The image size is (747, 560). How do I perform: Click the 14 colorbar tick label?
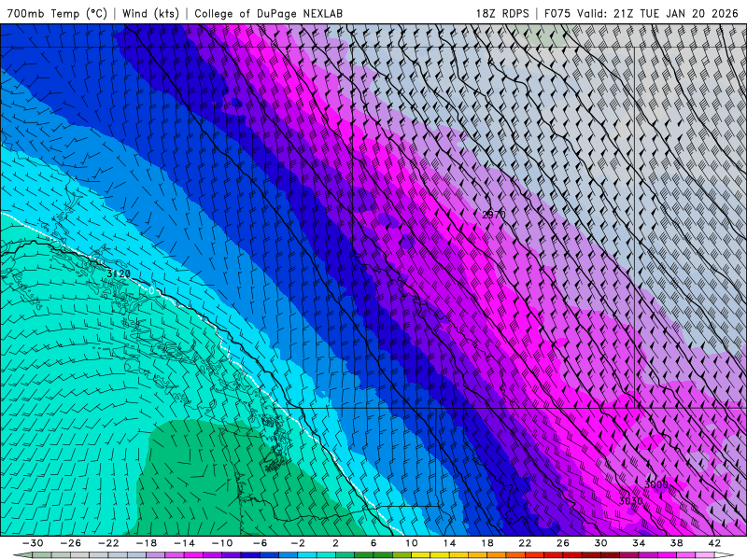click(x=449, y=543)
